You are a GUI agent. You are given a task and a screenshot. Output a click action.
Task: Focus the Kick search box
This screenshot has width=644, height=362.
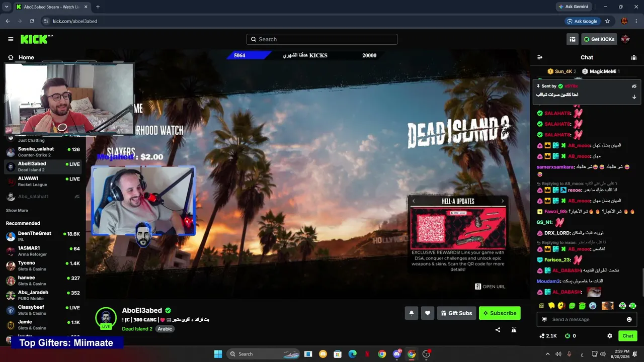point(322,39)
